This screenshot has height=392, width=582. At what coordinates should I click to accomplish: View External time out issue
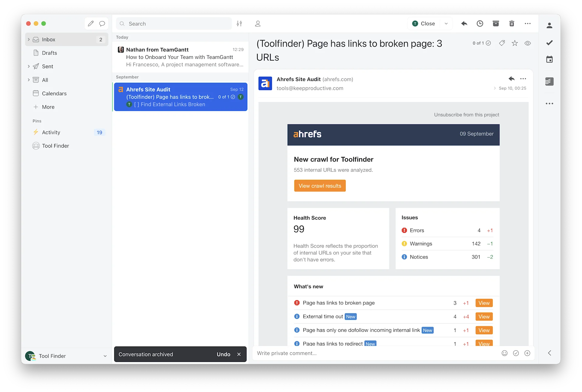click(x=484, y=317)
